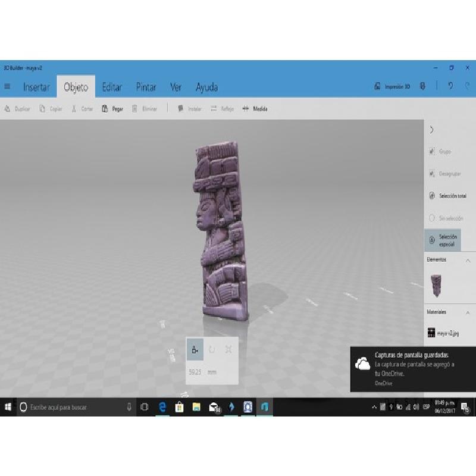Collapse the right side panel
The height and width of the screenshot is (476, 476).
point(432,130)
